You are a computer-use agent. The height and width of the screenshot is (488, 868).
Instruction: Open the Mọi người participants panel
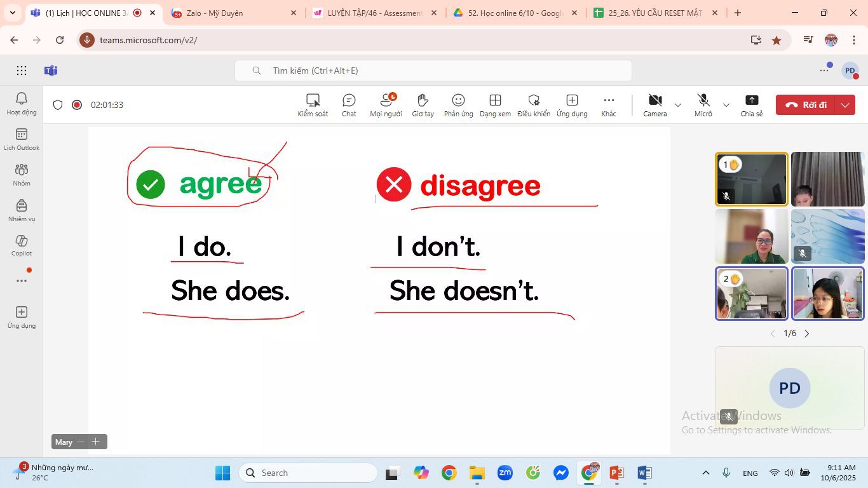386,105
